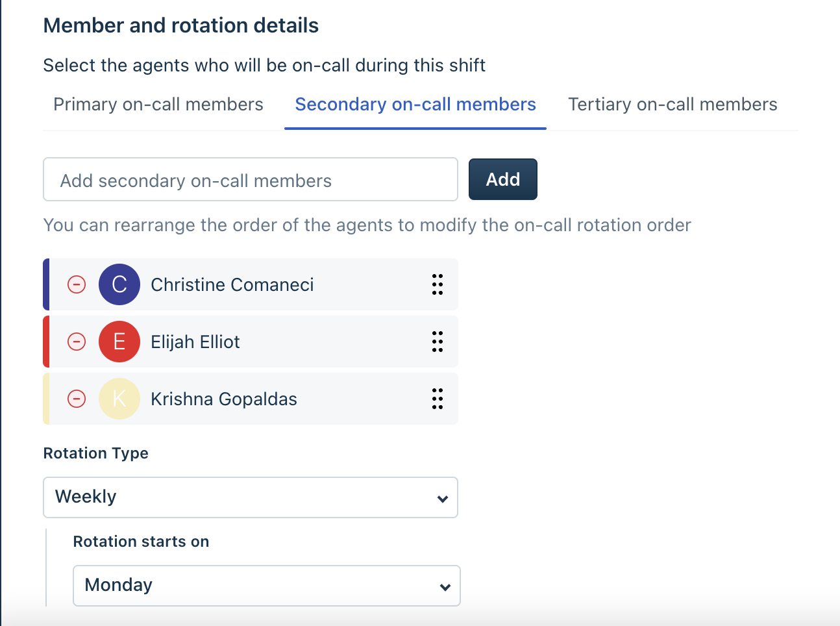Open the Rotation starts on Monday dropdown
Screen dimensions: 840x626
pos(267,586)
